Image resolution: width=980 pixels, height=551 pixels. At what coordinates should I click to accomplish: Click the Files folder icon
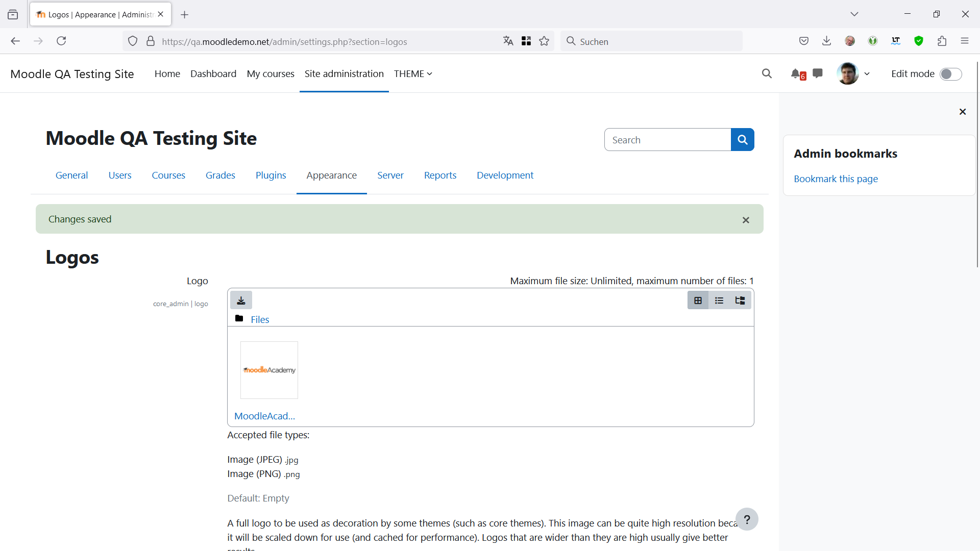(x=239, y=318)
